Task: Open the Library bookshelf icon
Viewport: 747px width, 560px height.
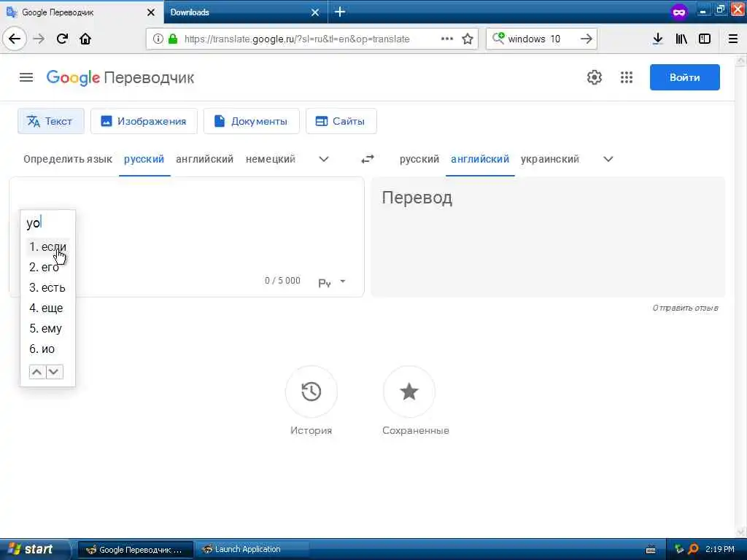Action: [681, 39]
